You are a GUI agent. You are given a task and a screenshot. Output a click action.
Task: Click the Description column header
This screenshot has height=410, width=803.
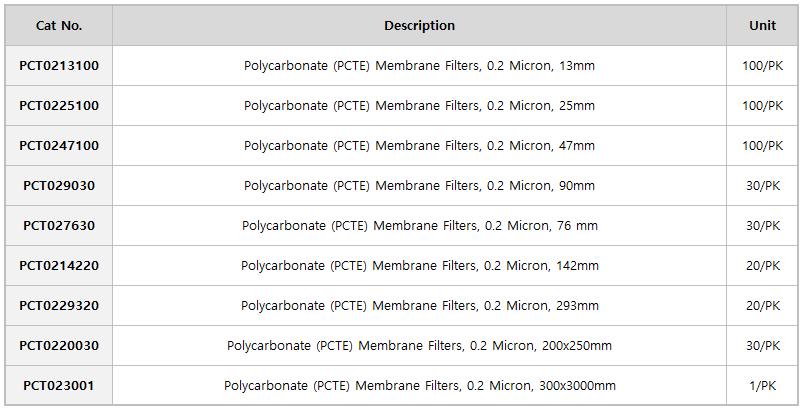pyautogui.click(x=419, y=26)
